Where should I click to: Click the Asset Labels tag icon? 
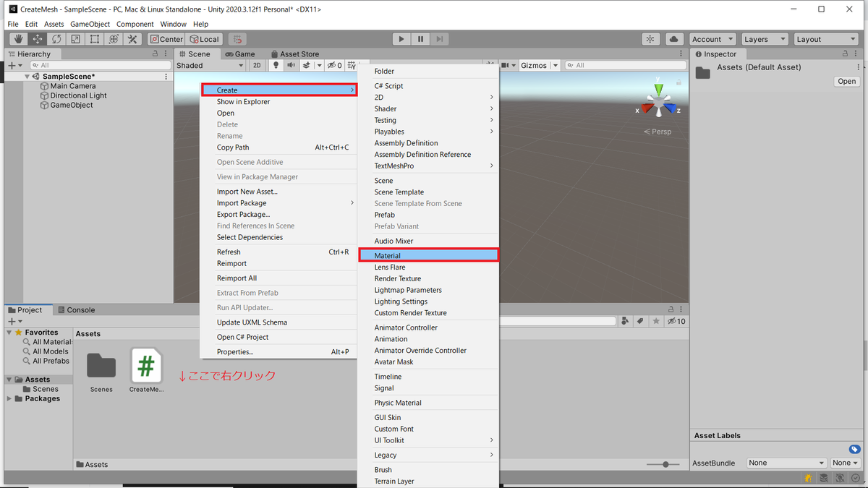pos(854,449)
